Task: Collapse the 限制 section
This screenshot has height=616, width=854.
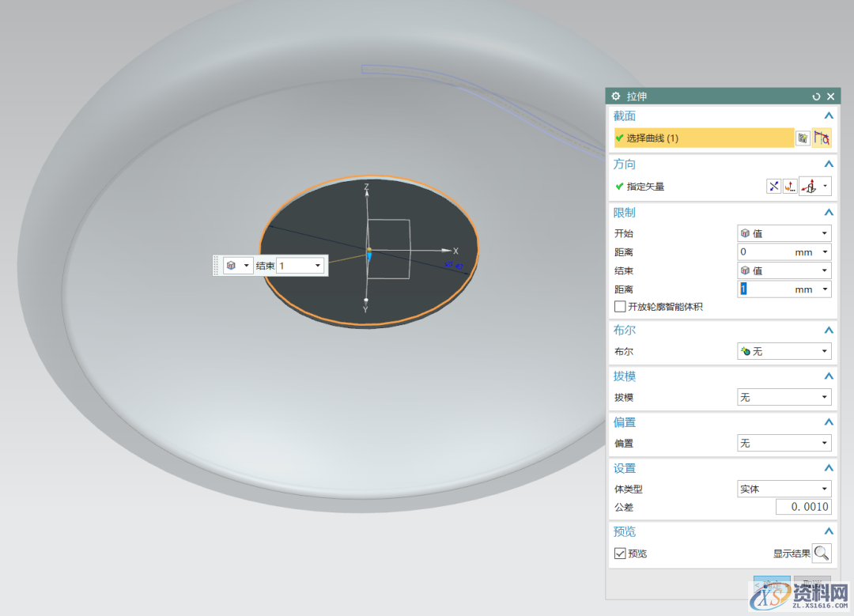Action: [829, 213]
